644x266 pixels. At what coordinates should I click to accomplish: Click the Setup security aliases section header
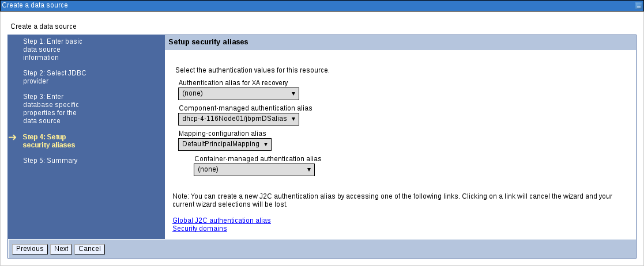coord(208,42)
